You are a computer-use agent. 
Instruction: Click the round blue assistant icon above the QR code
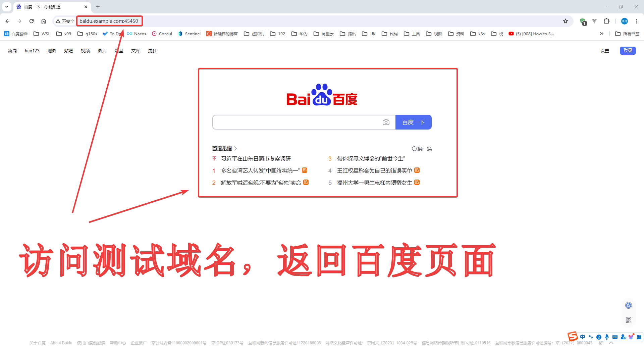click(629, 305)
